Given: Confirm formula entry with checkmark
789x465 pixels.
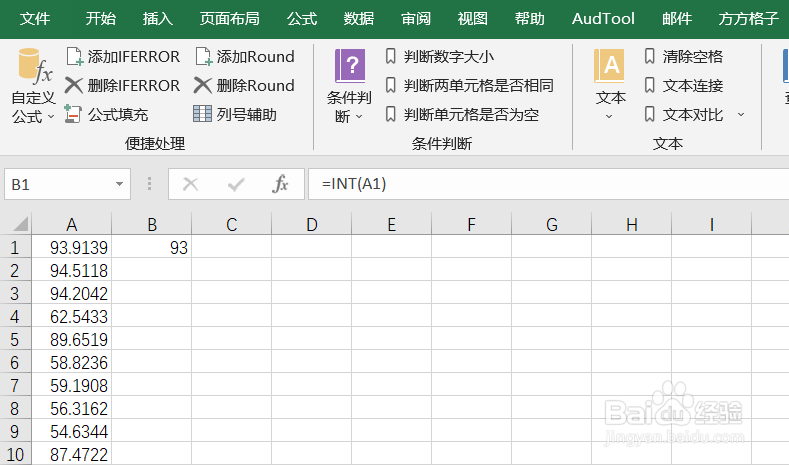Looking at the screenshot, I should pos(235,184).
